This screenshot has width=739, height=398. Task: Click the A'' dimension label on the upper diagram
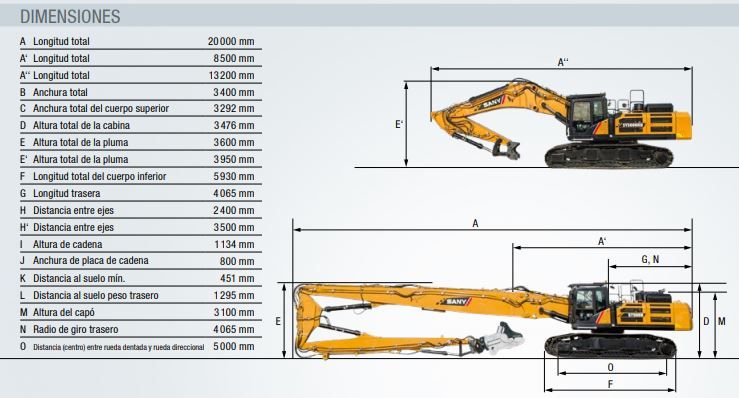563,62
